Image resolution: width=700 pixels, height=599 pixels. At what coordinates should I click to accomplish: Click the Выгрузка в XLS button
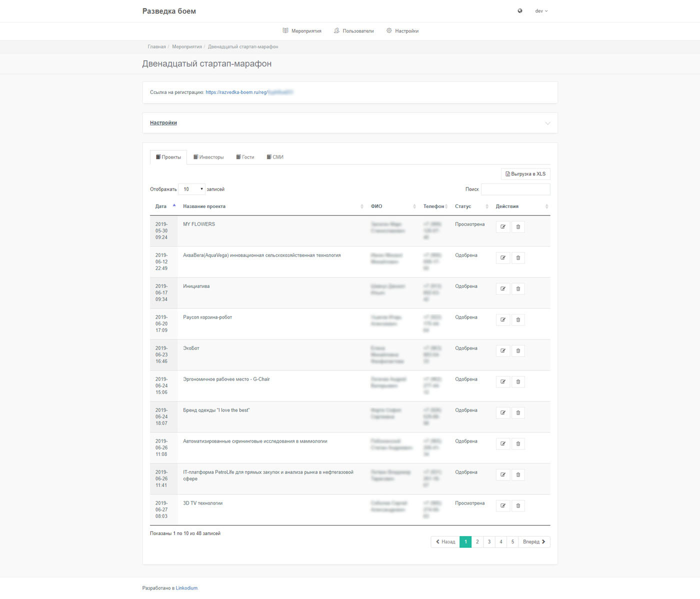pos(525,174)
